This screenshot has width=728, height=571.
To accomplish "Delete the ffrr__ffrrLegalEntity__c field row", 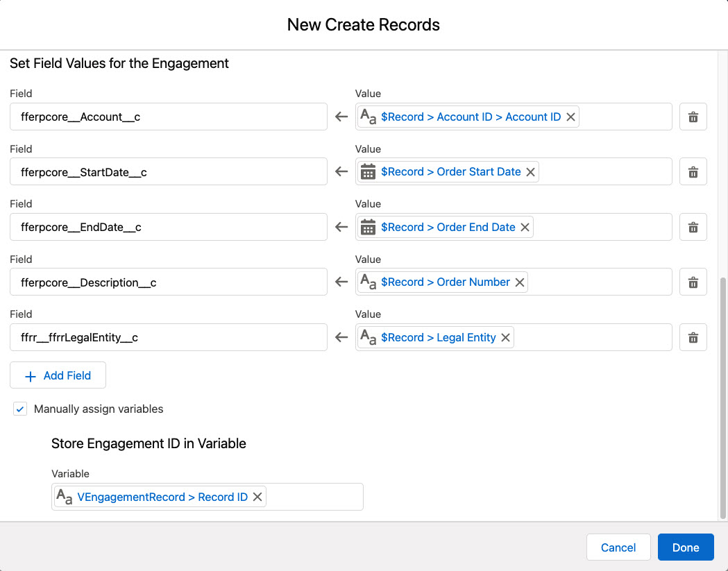I will pyautogui.click(x=693, y=337).
